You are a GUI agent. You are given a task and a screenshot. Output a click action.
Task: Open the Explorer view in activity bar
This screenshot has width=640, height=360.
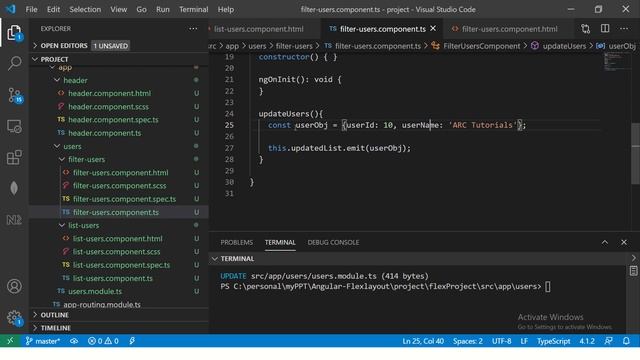14,33
